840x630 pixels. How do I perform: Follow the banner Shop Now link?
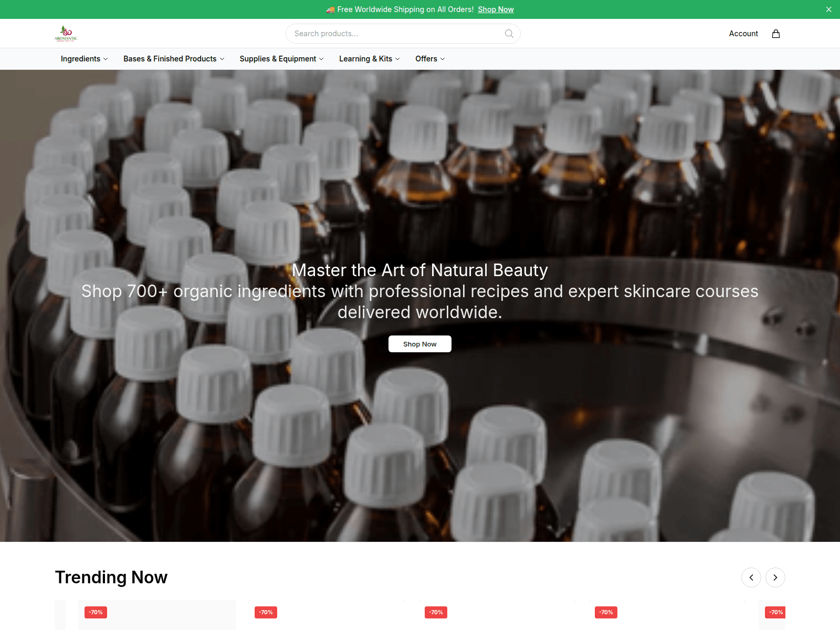click(x=496, y=9)
